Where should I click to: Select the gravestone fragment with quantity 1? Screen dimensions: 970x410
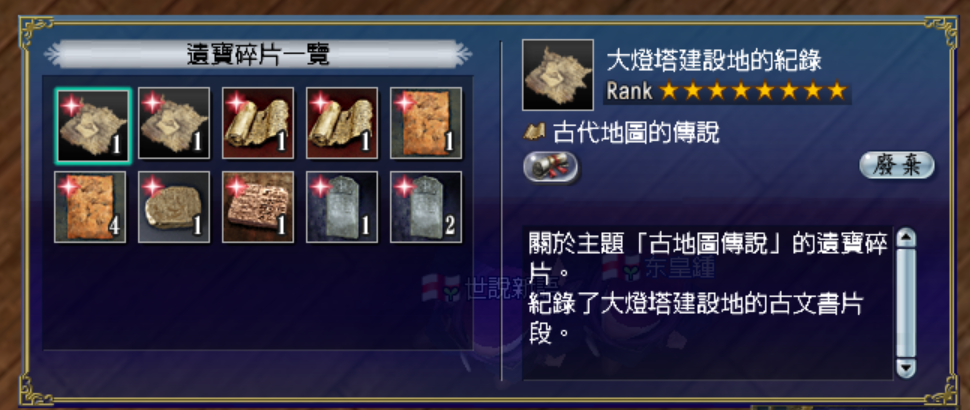coord(342,207)
